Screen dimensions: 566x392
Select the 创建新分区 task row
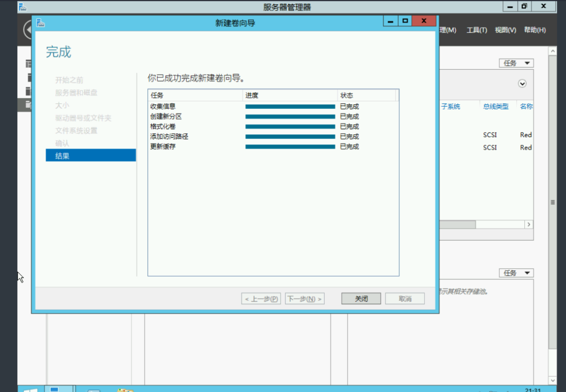(273, 116)
